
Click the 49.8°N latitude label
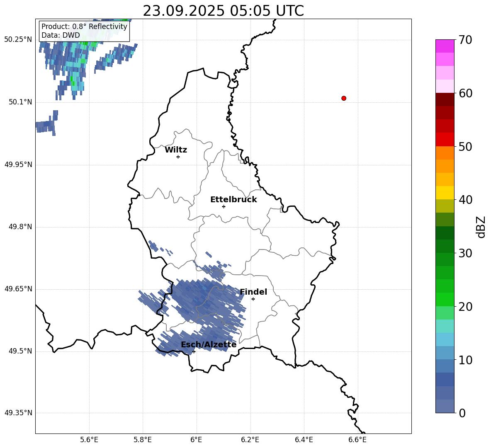click(20, 227)
